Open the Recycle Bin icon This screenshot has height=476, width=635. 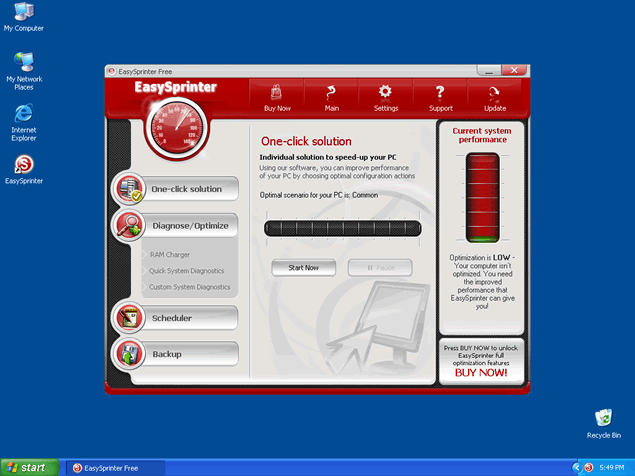[603, 420]
